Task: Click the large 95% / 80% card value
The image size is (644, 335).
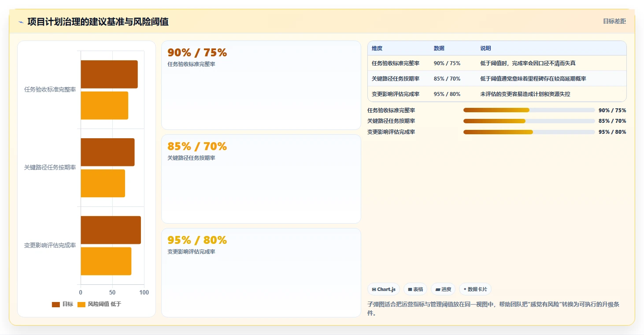Action: tap(197, 240)
